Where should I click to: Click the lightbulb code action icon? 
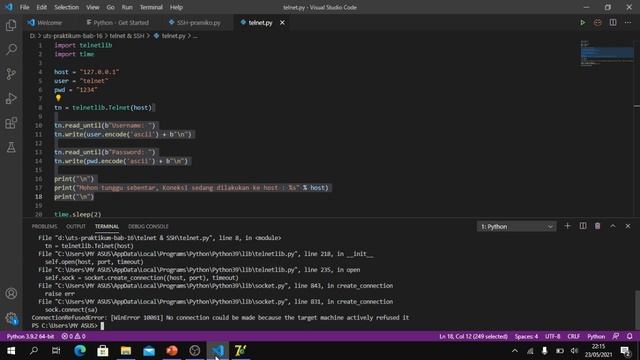[58, 98]
